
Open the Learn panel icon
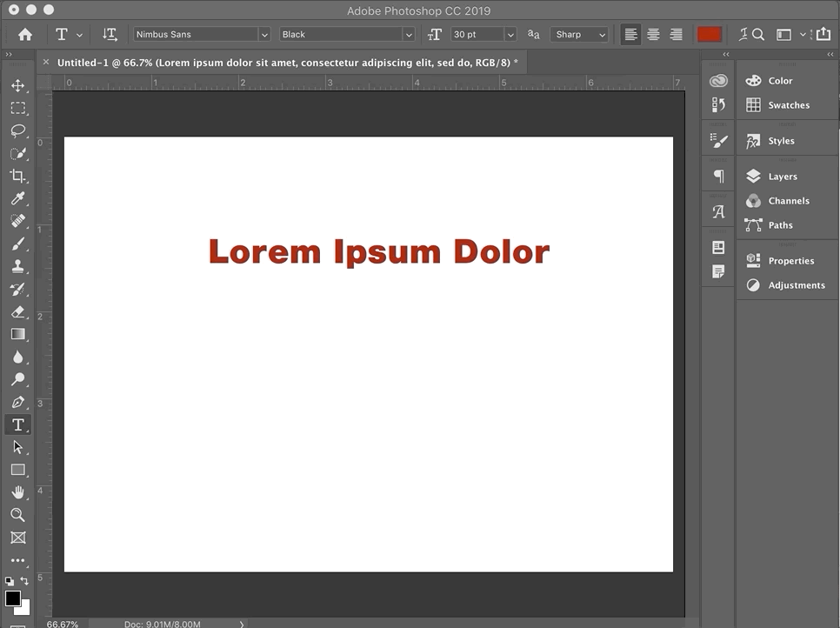tap(718, 248)
